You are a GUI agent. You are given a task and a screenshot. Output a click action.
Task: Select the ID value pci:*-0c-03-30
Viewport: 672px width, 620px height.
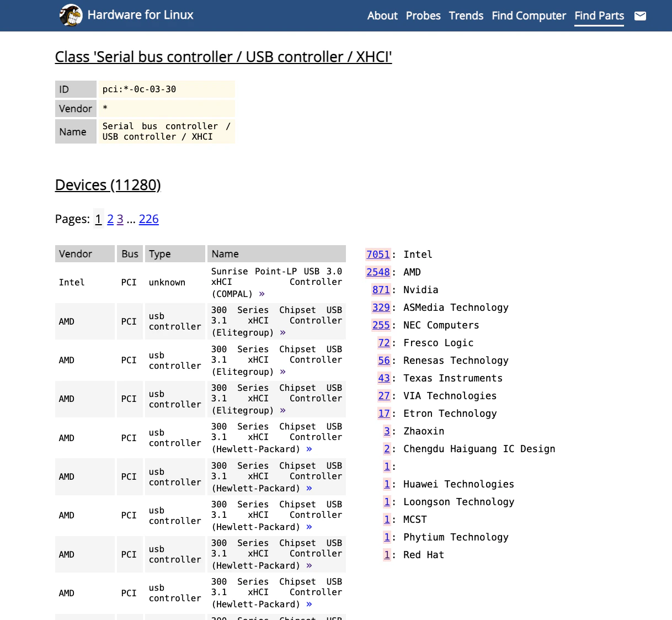pyautogui.click(x=139, y=89)
